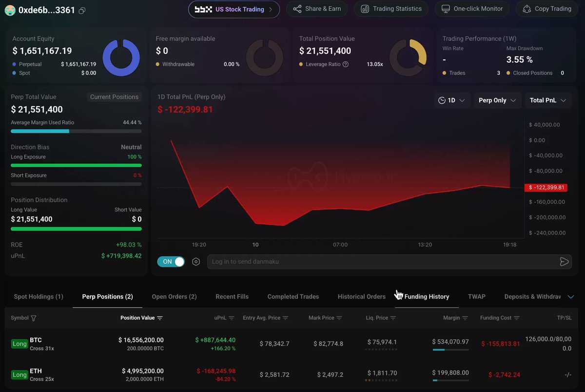Click the ETH liquidation distance bar
Screen dimensions: 585x392
[382, 380]
